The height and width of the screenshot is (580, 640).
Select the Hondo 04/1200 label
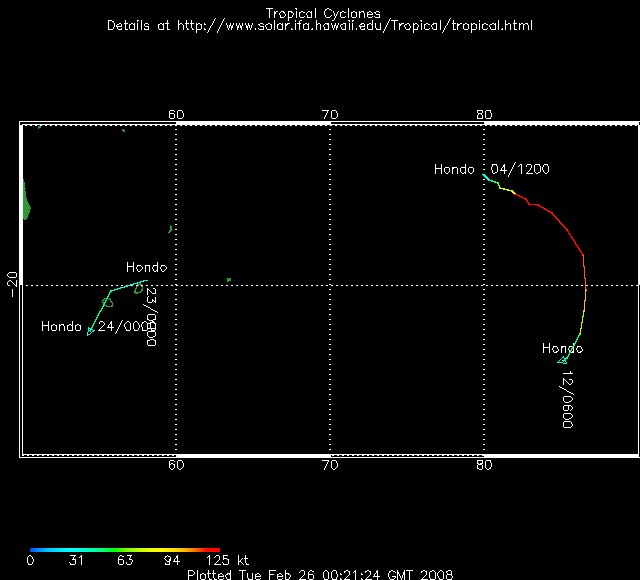coord(491,169)
